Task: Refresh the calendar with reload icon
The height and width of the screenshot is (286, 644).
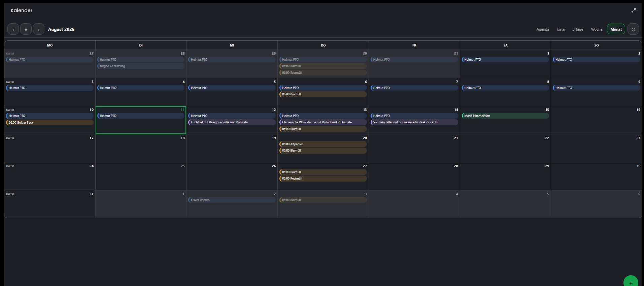Action: [633, 29]
